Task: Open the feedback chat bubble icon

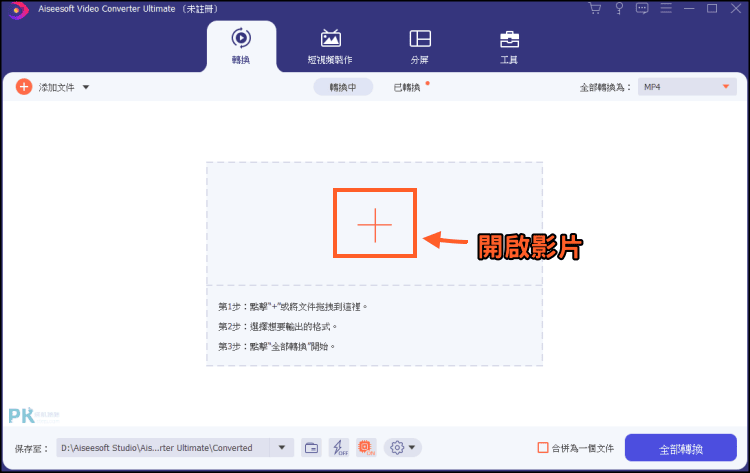Action: tap(642, 9)
